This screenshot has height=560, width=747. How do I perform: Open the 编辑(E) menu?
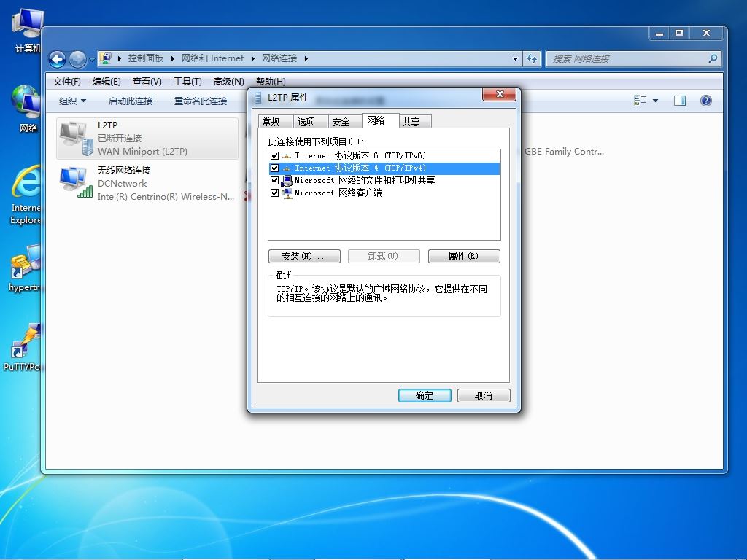coord(107,82)
